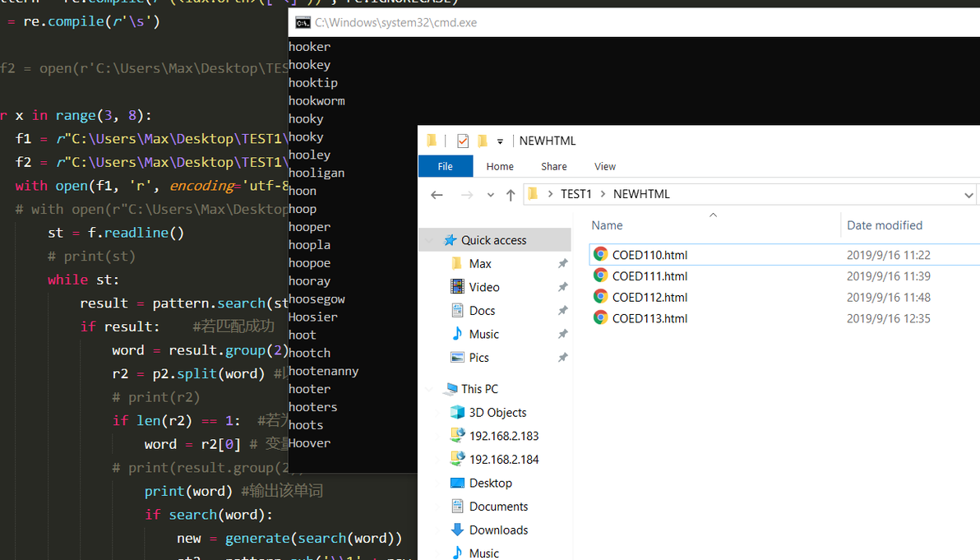This screenshot has width=980, height=560.
Task: Open the Recent locations dropdown chevron
Action: point(491,195)
